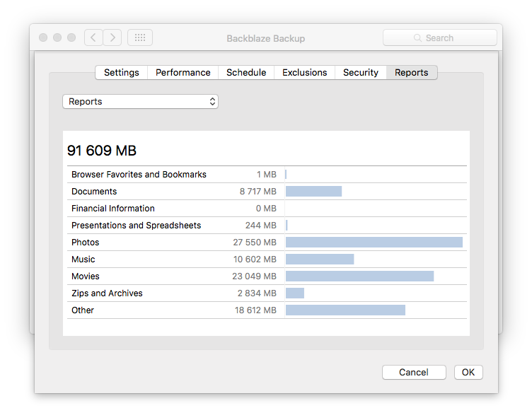
Task: Go forward with the right chevron button
Action: [112, 37]
